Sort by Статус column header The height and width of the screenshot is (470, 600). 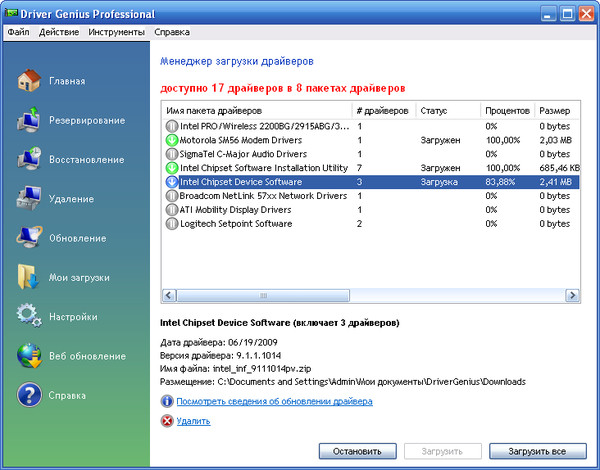tap(448, 111)
